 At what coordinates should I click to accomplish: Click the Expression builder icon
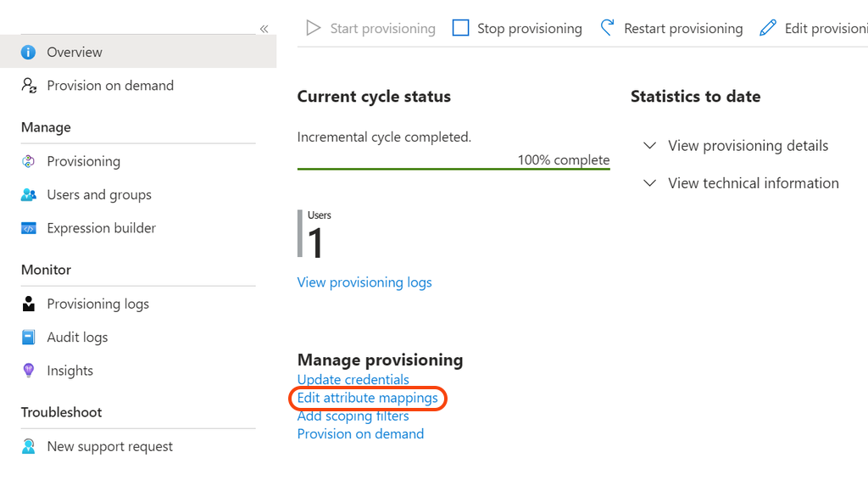(x=29, y=228)
